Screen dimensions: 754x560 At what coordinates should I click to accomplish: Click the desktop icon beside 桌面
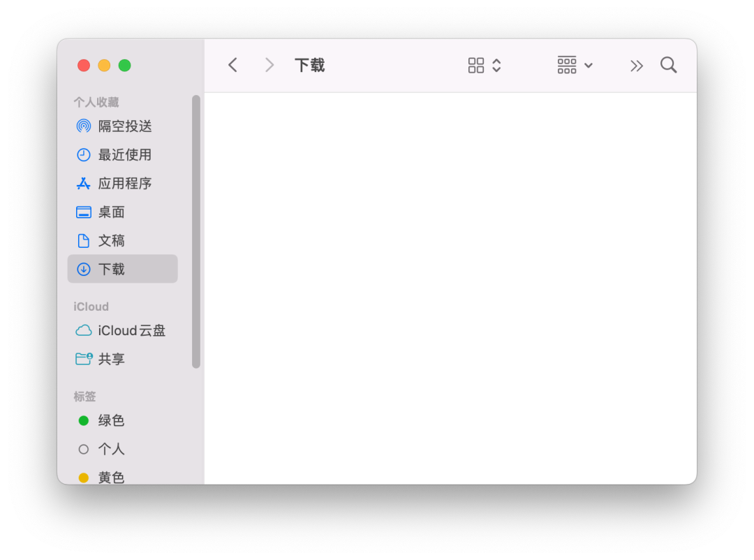coord(84,212)
